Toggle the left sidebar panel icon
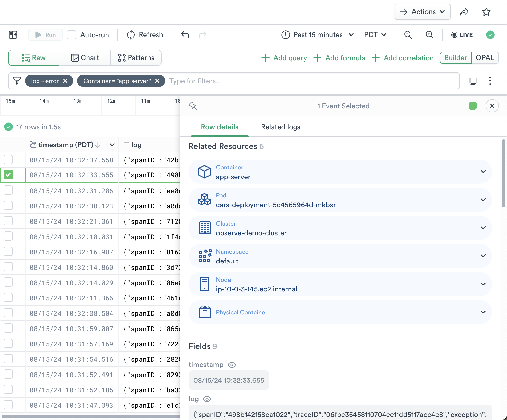507x420 pixels. (13, 35)
